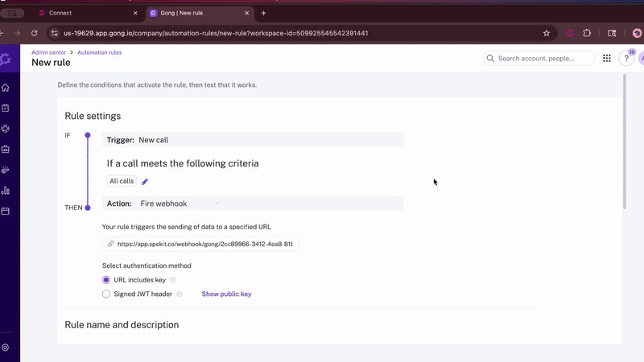Open the calendar icon in left sidebar
Viewport: 644px width, 362px height.
coord(6,212)
